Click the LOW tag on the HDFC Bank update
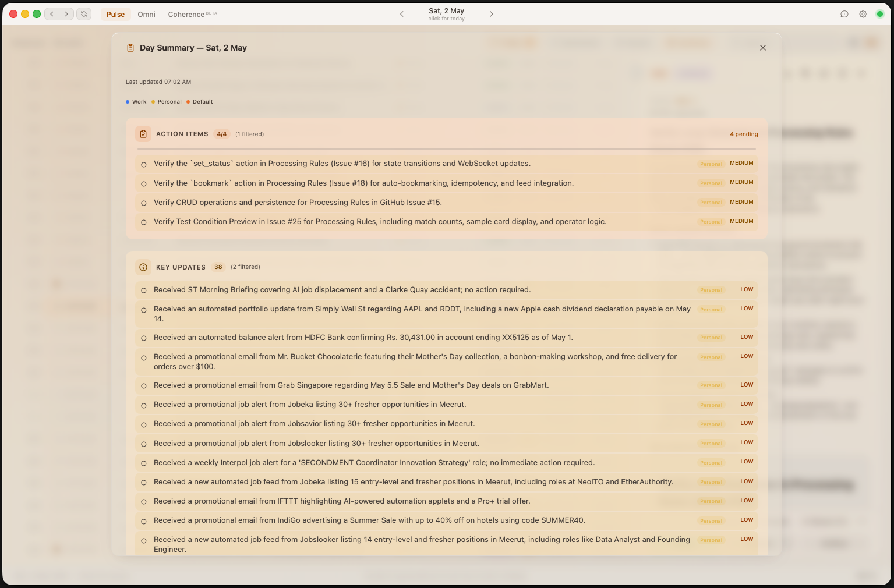Image resolution: width=894 pixels, height=588 pixels. point(747,337)
